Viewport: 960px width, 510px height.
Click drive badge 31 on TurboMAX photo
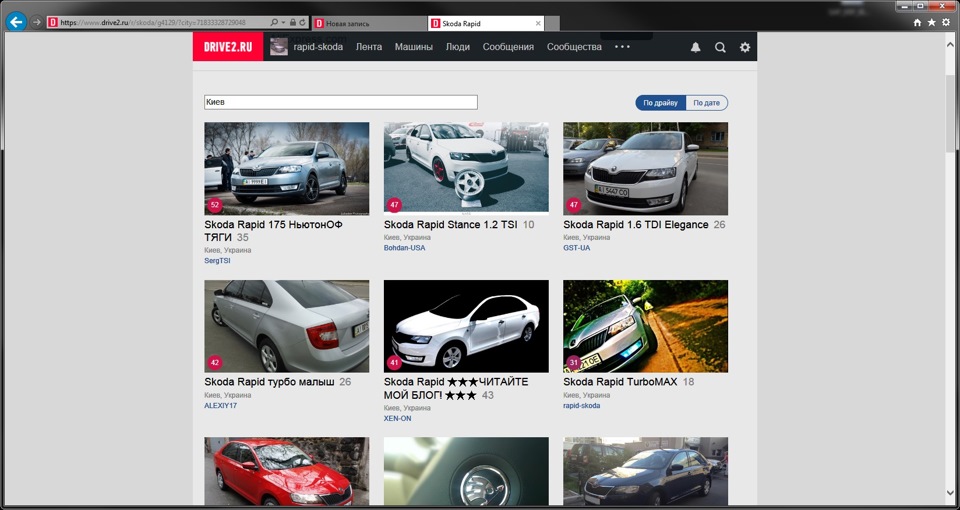click(573, 362)
